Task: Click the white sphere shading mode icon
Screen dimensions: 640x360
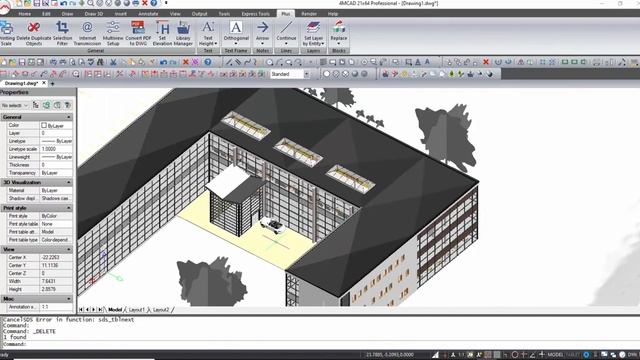Action: pyautogui.click(x=327, y=74)
